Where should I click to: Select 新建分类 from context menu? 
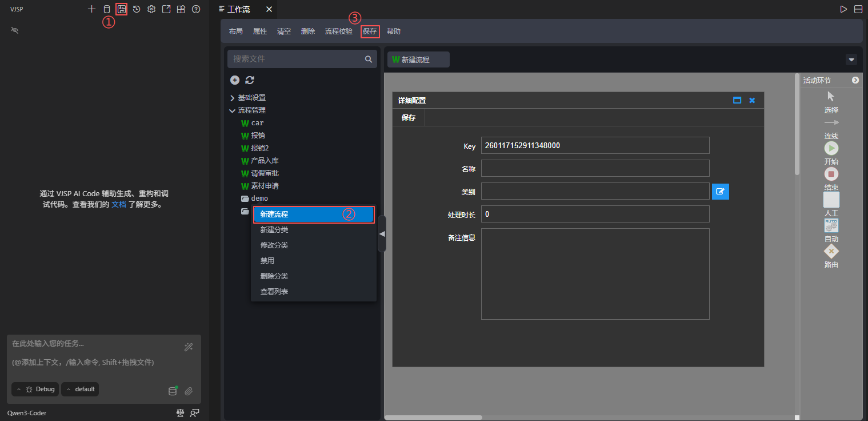274,230
